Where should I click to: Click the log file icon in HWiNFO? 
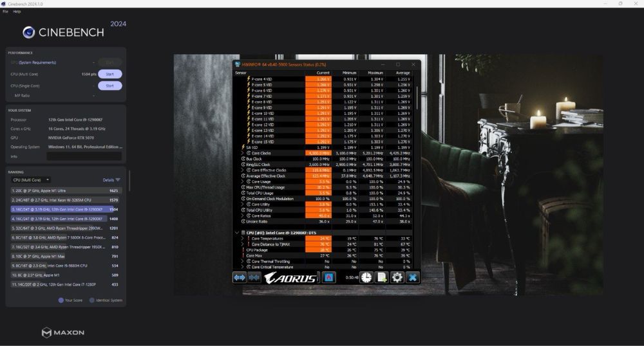tap(382, 278)
